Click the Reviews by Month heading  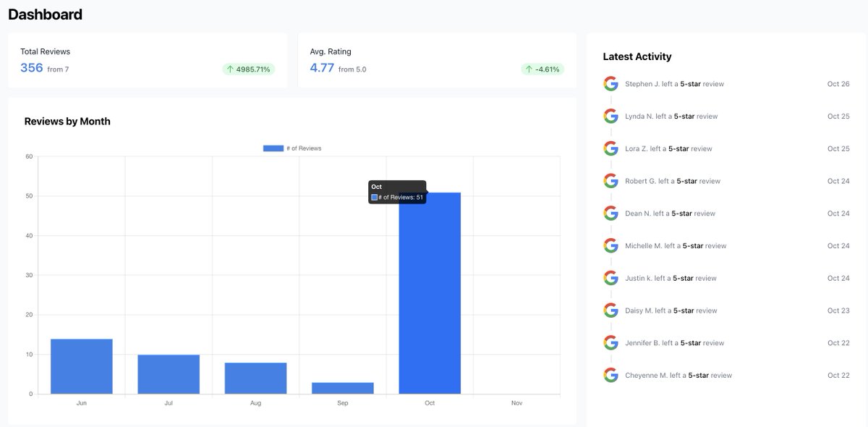pos(67,122)
